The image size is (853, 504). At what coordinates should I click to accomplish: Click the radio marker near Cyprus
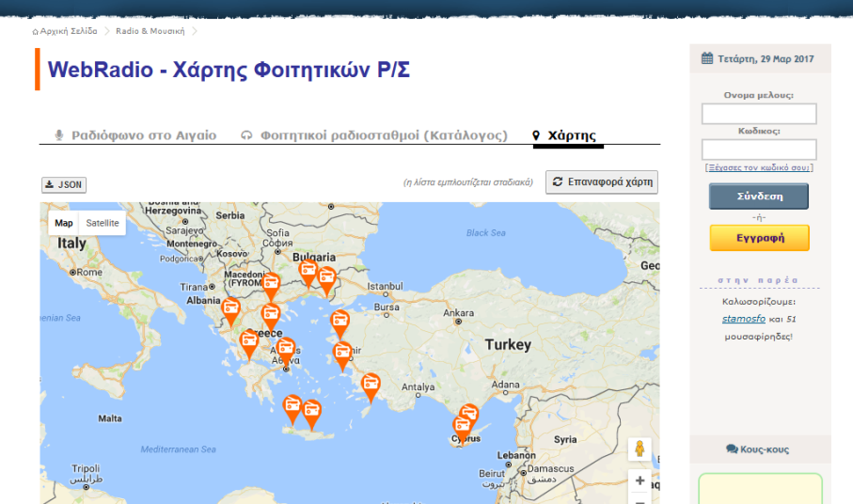coord(467,414)
